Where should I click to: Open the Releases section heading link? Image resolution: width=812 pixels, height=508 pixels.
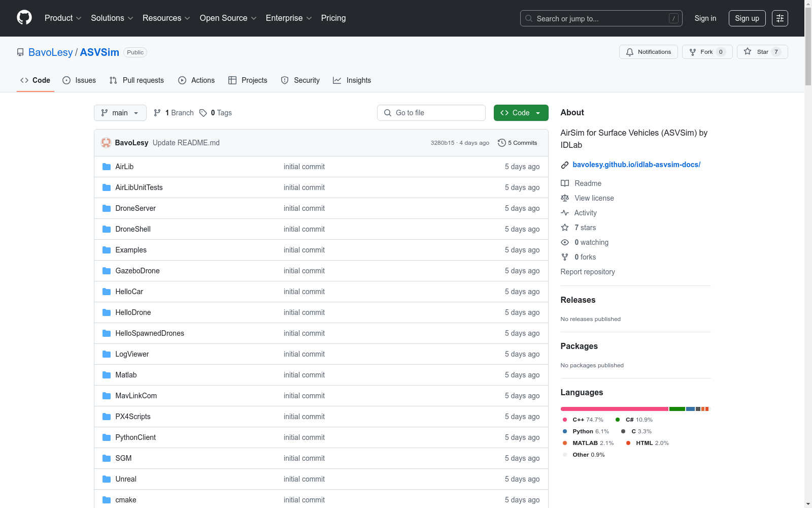coord(578,300)
